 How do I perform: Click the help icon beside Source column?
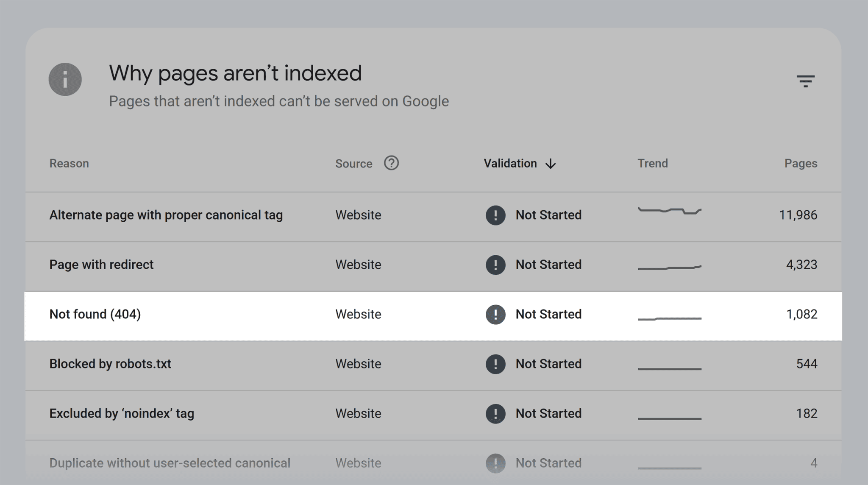click(392, 163)
